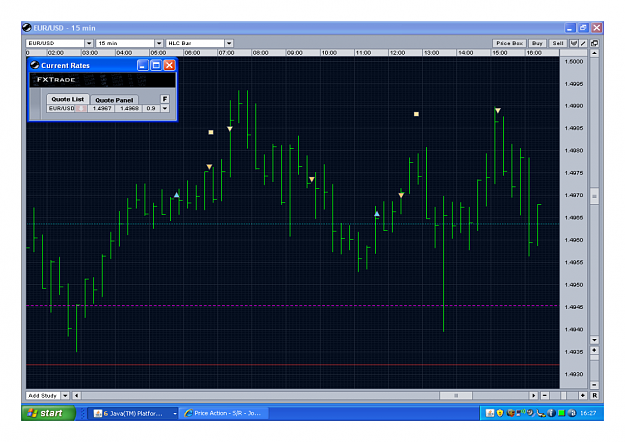Click the green square tray icon
The image size is (625, 442).
tap(561, 413)
